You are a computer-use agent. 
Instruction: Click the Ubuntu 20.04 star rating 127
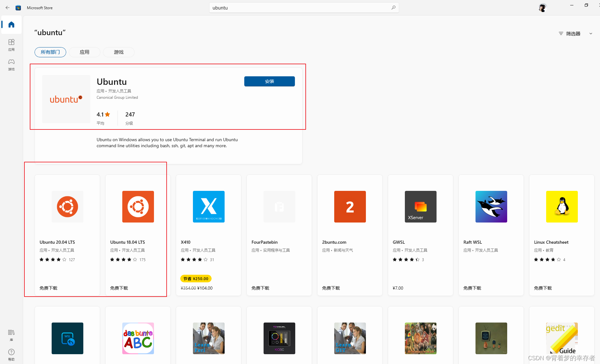[x=57, y=260]
